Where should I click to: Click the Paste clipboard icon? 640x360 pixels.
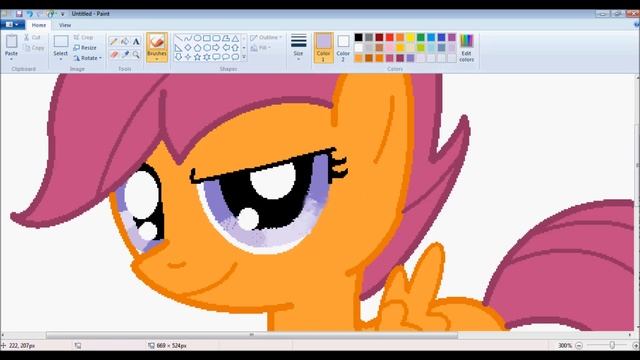coord(11,41)
